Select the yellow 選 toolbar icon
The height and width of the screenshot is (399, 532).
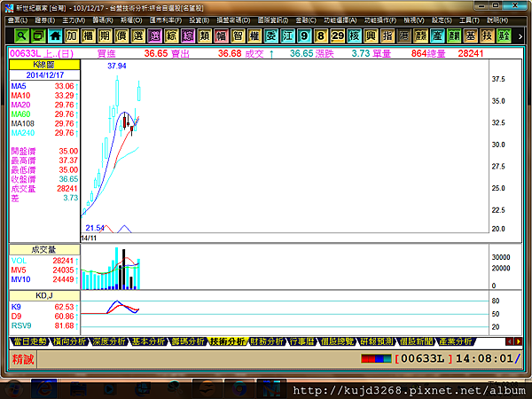coord(137,36)
